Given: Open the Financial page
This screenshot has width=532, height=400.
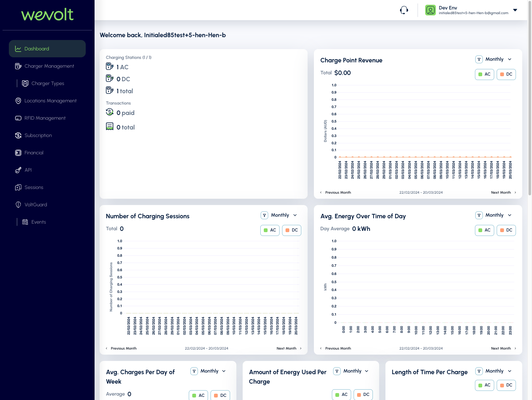Looking at the screenshot, I should pyautogui.click(x=47, y=153).
